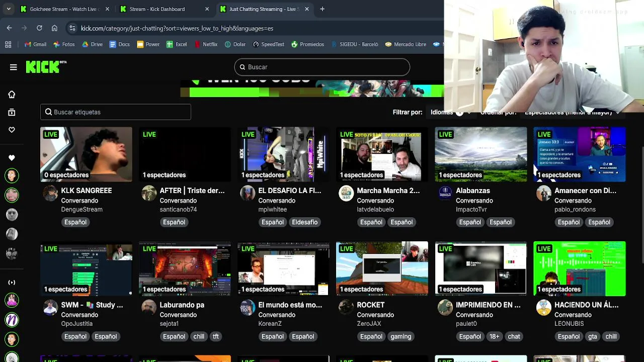
Task: Open AFTER | Triste der... stream title
Action: pyautogui.click(x=192, y=191)
